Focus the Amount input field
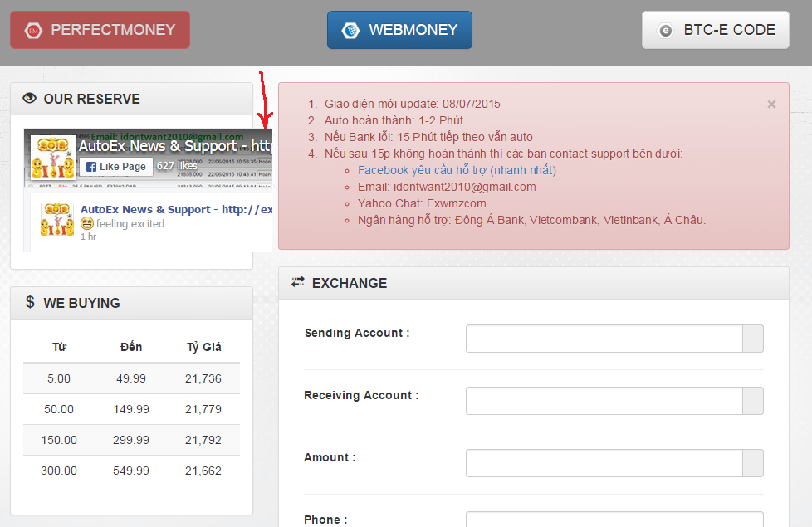Viewport: 812px width, 527px height. (x=604, y=463)
